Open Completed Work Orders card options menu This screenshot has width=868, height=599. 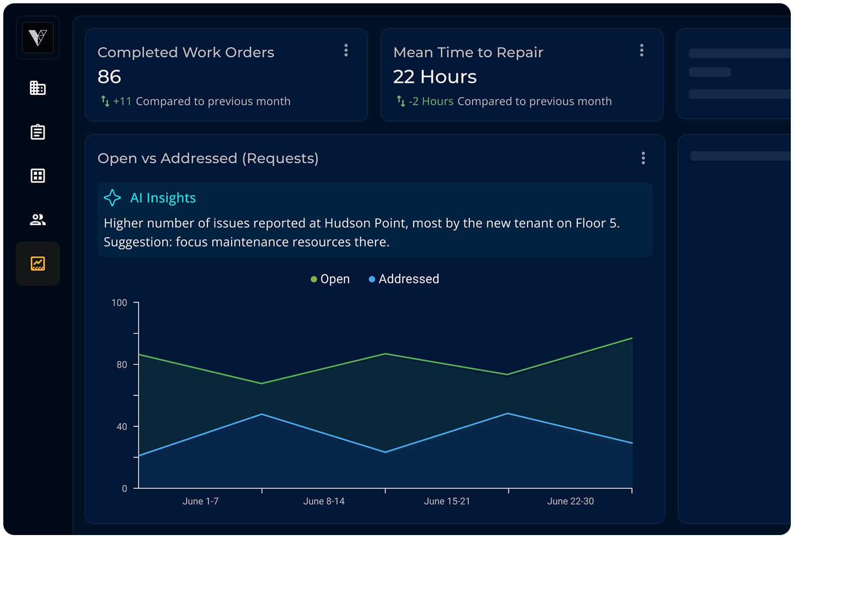pos(346,51)
